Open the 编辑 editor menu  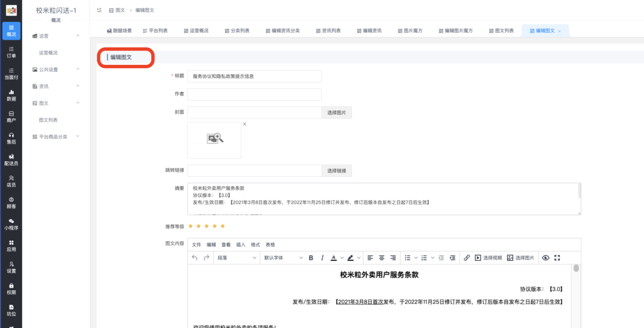[x=211, y=244]
